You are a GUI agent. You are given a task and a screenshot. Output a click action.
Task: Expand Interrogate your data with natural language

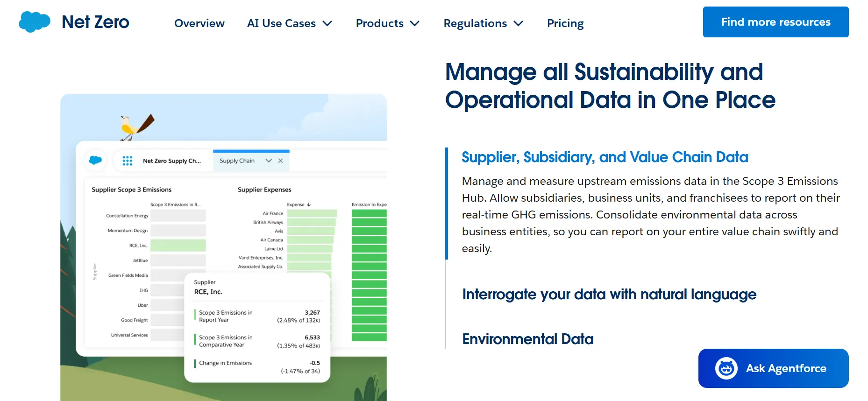coord(609,294)
